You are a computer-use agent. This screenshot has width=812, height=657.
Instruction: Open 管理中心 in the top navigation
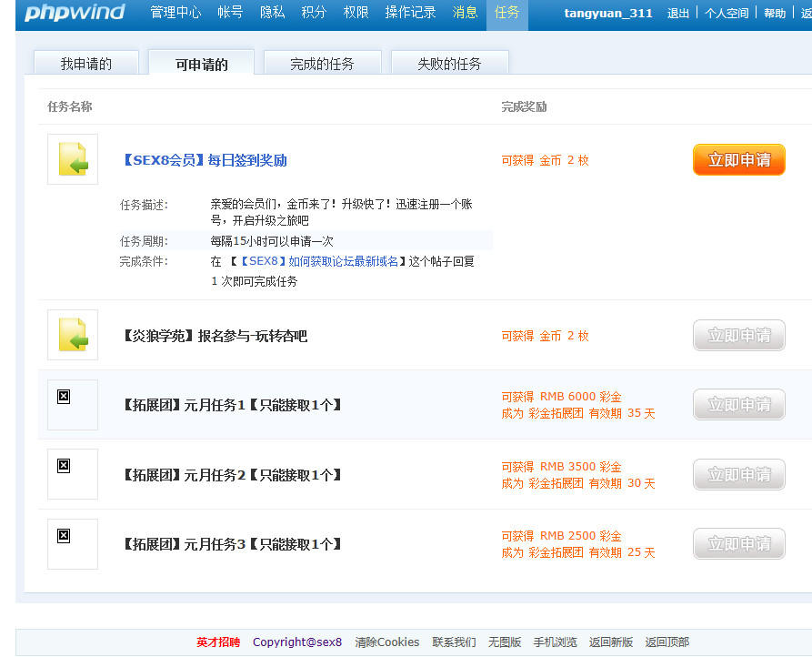[175, 13]
